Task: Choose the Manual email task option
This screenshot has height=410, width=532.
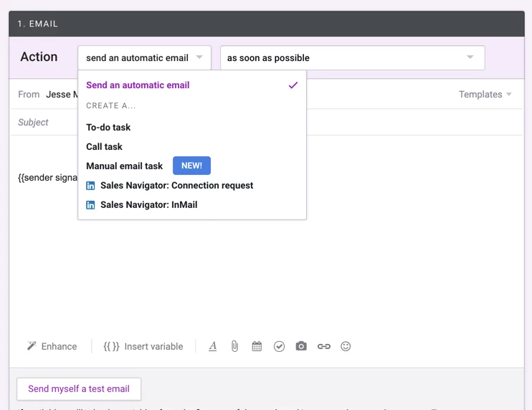Action: pyautogui.click(x=192, y=166)
